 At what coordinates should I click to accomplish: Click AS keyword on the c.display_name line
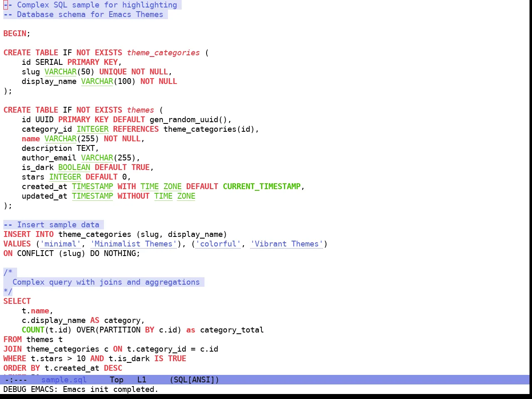point(95,320)
